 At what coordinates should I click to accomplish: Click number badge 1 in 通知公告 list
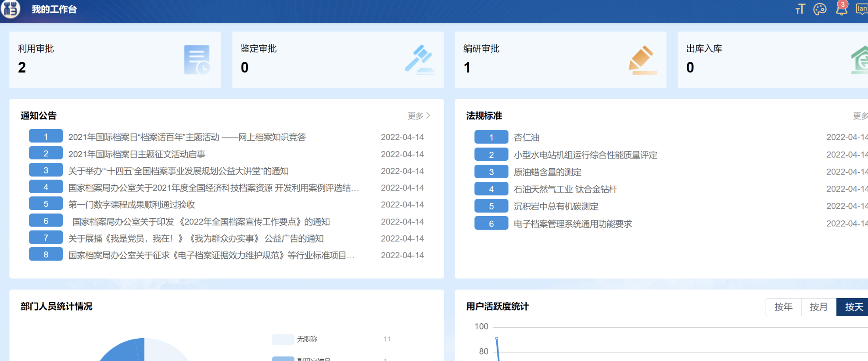click(x=46, y=137)
